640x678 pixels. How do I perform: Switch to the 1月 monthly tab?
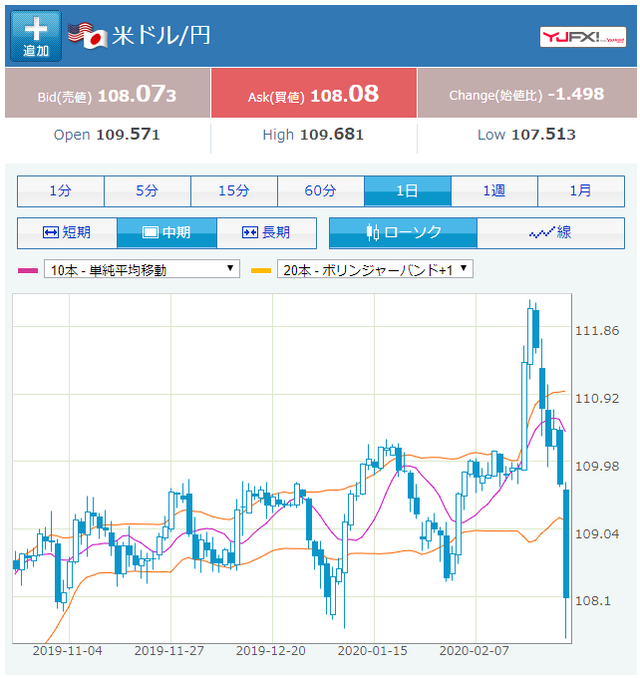581,191
